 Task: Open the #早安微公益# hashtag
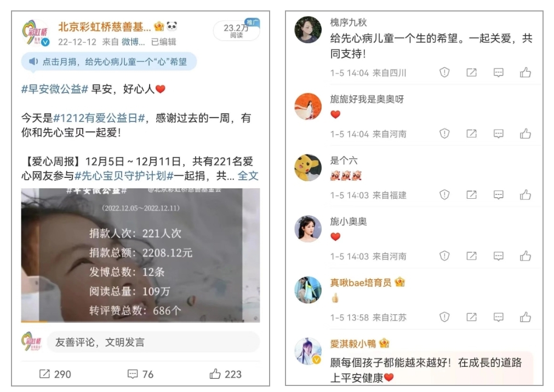pyautogui.click(x=54, y=89)
